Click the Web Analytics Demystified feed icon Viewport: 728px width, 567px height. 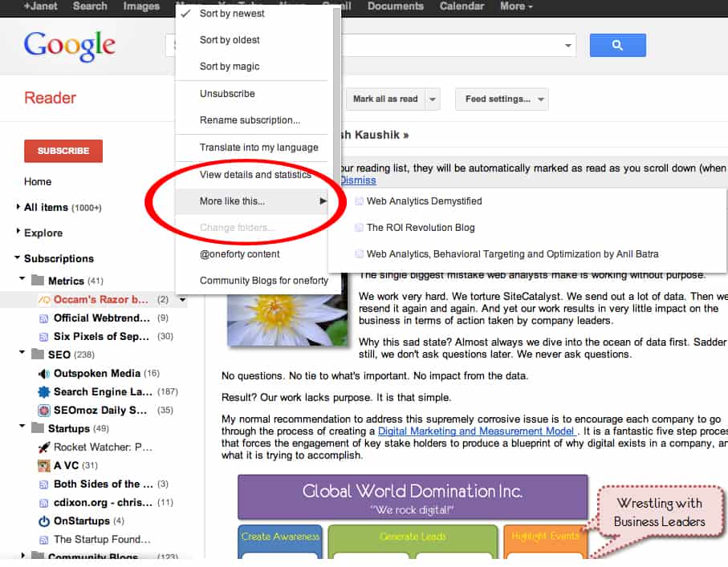click(359, 201)
